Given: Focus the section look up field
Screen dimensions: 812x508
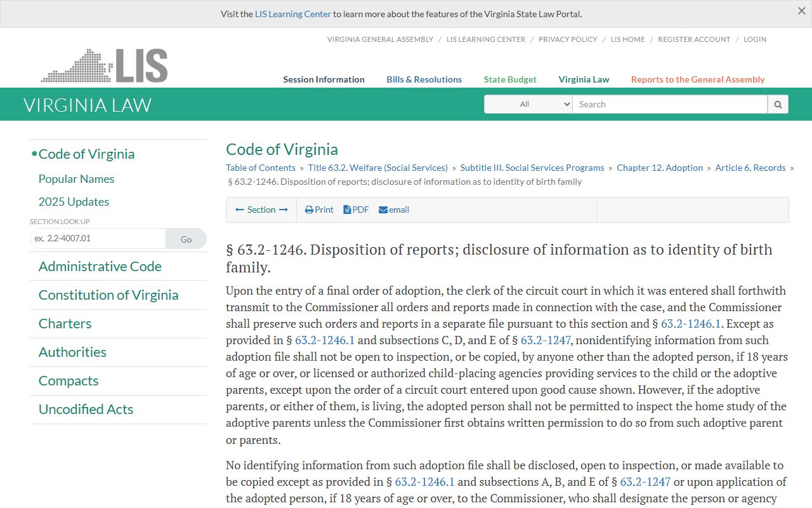Looking at the screenshot, I should tap(98, 239).
